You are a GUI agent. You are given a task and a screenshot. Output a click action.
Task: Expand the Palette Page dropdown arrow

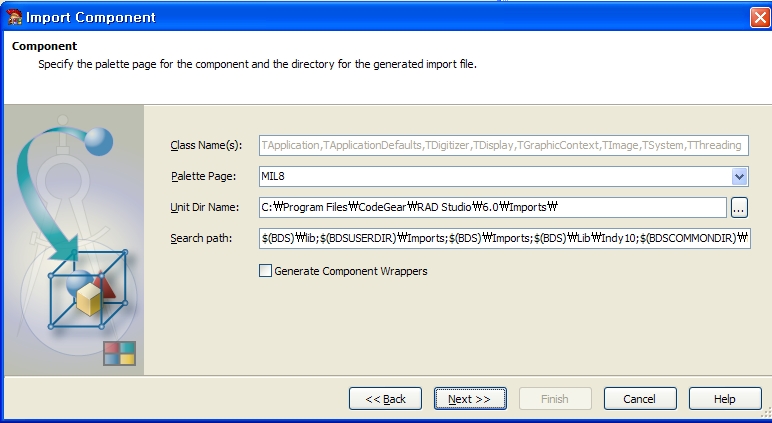[x=739, y=177]
